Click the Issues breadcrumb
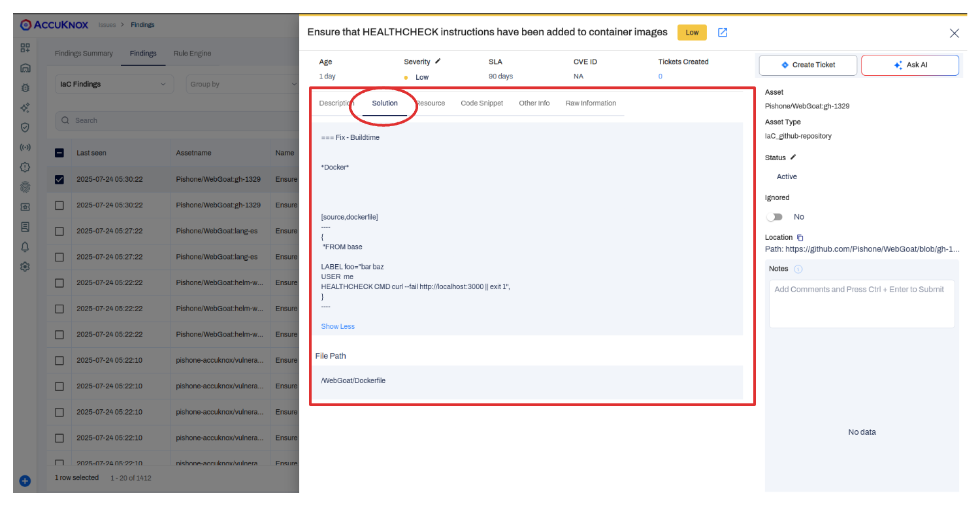 coord(107,25)
